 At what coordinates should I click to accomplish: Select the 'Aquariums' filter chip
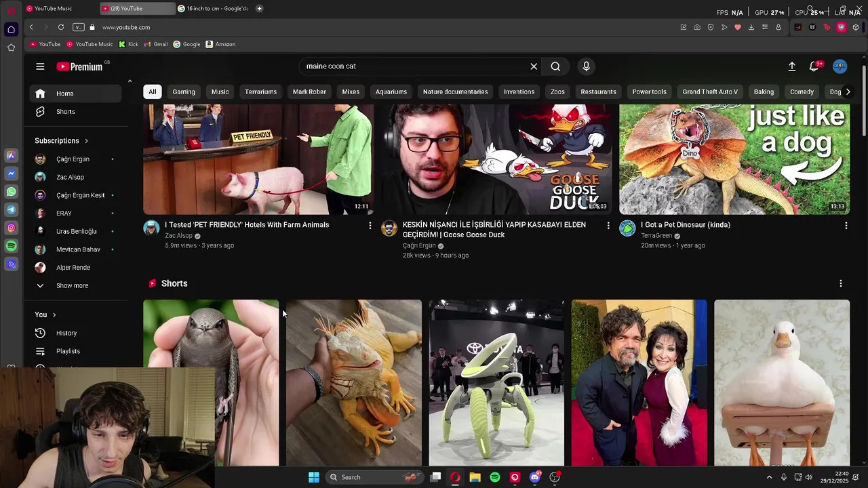[x=391, y=91]
